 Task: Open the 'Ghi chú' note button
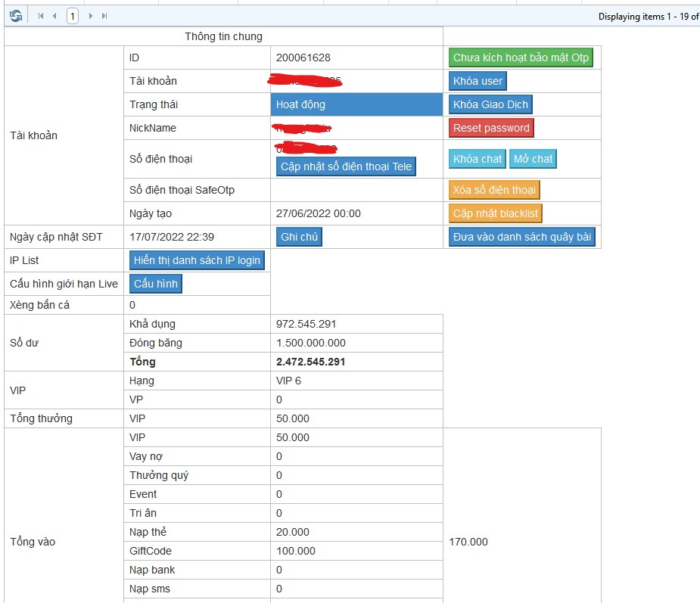(x=299, y=237)
